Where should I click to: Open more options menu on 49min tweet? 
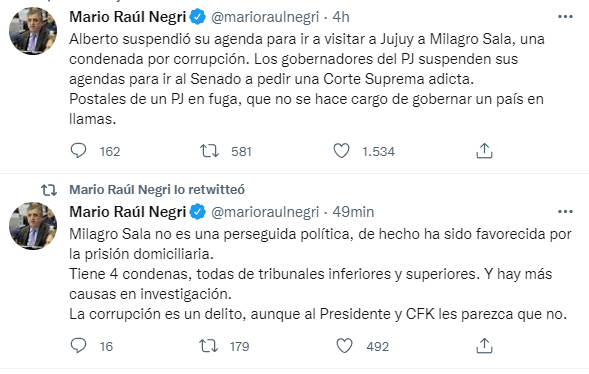[565, 212]
